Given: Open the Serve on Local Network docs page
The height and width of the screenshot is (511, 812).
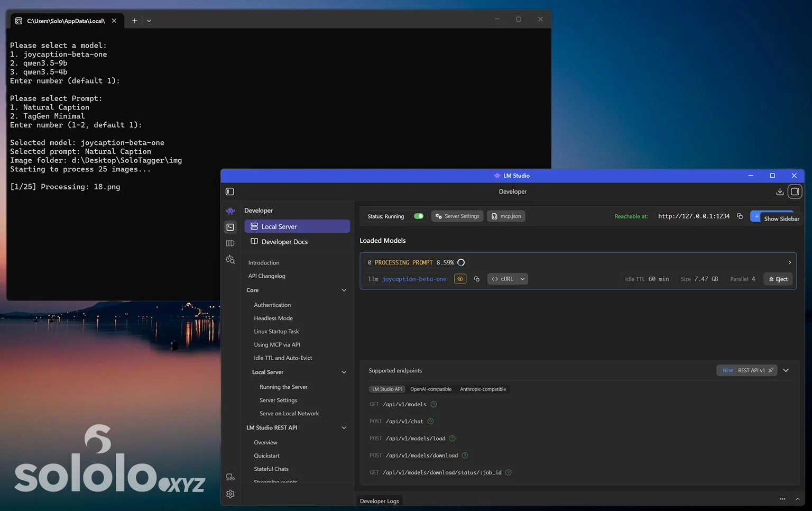Looking at the screenshot, I should pos(289,414).
